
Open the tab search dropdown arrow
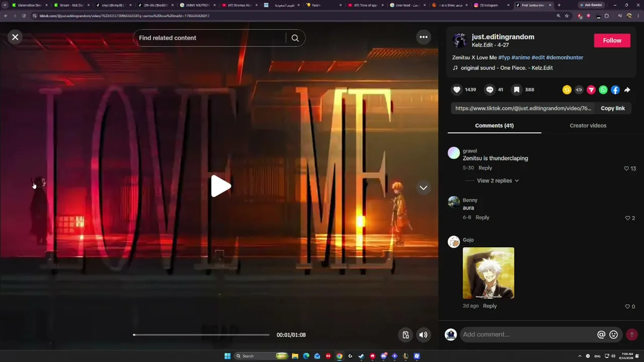click(x=6, y=5)
